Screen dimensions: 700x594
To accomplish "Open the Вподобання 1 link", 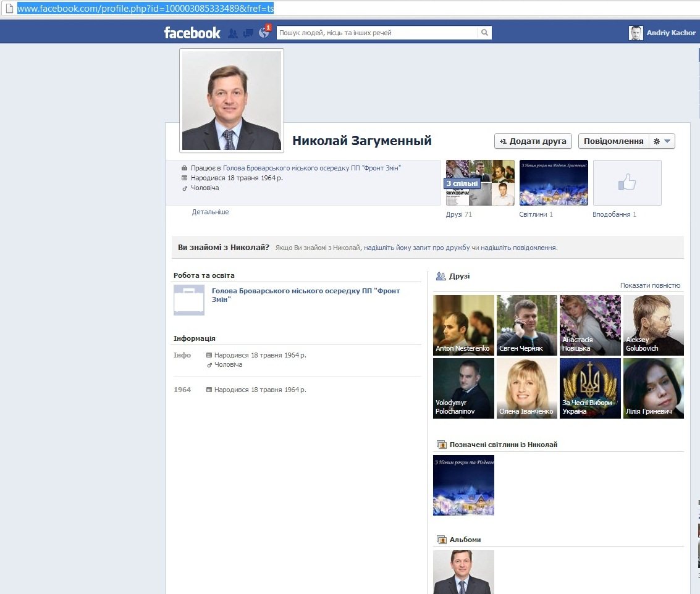I will click(x=614, y=214).
